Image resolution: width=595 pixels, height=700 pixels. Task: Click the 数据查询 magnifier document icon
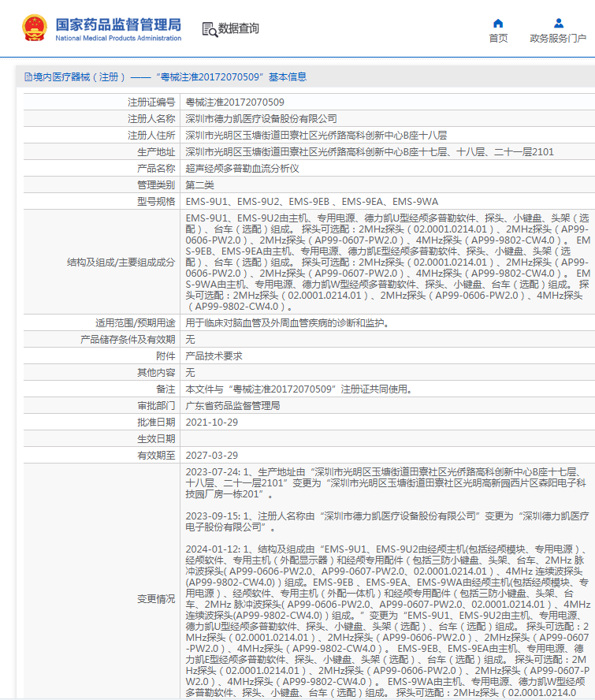[210, 29]
